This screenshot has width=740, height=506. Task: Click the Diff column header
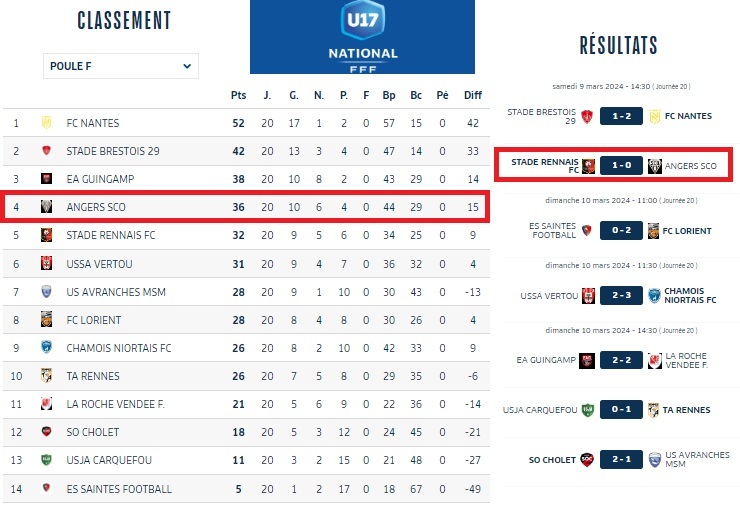pyautogui.click(x=473, y=96)
